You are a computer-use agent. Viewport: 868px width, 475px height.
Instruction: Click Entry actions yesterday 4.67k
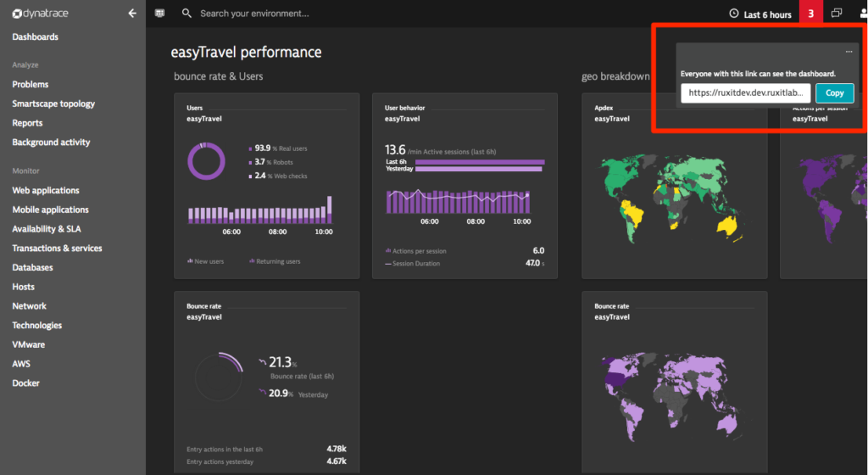point(267,461)
